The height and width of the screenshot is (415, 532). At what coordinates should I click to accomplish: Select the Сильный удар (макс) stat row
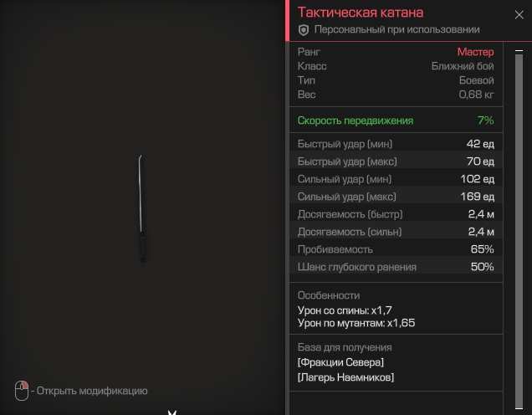(396, 197)
